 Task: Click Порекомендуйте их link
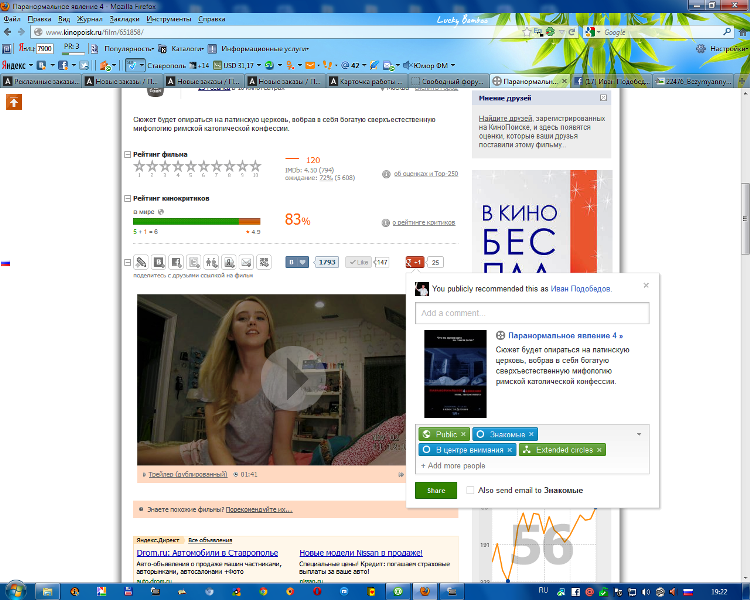259,510
